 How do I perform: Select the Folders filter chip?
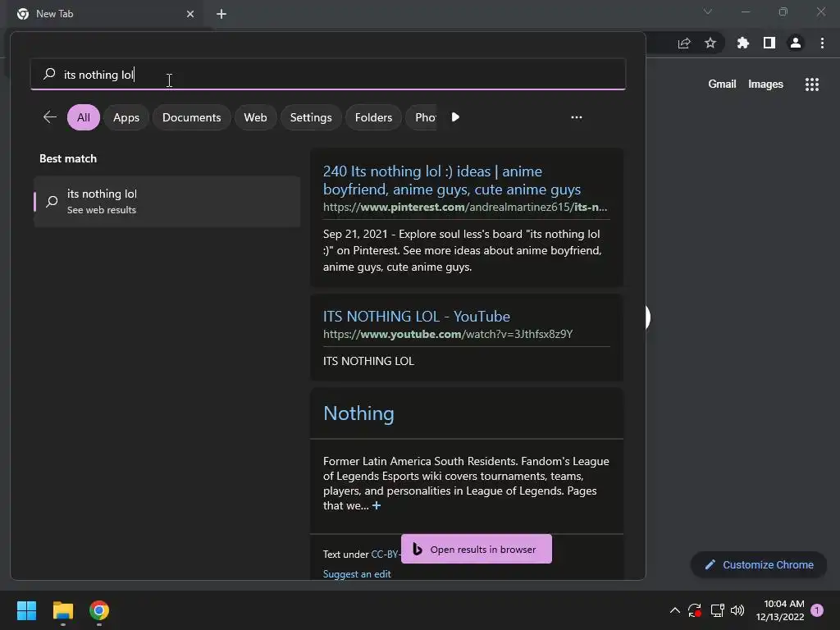point(374,117)
